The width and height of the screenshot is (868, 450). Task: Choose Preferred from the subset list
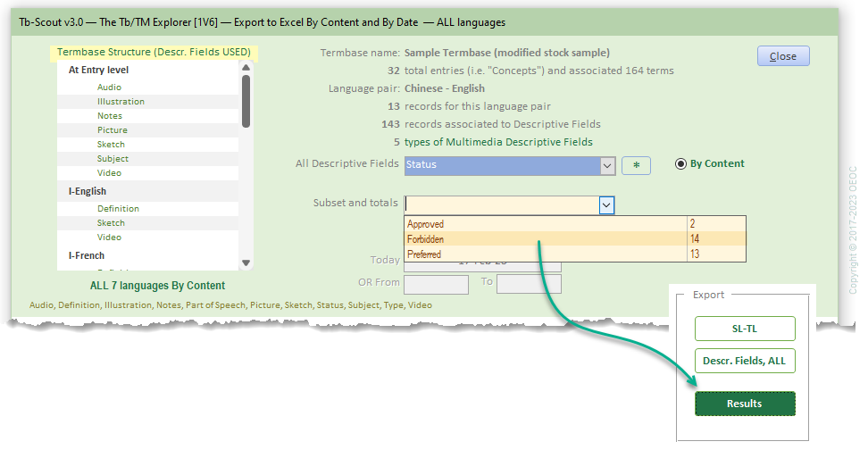[x=545, y=254]
